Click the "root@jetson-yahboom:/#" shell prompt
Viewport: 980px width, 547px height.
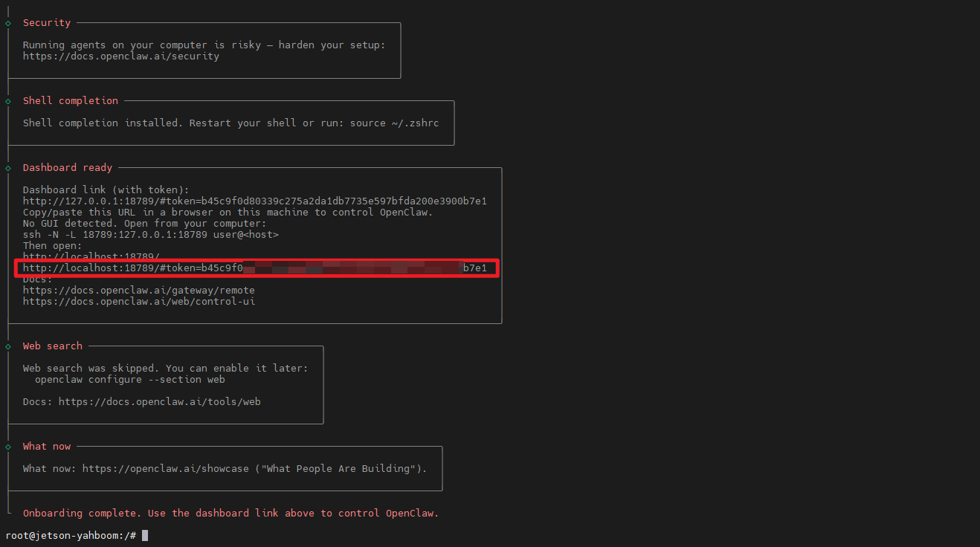(71, 536)
